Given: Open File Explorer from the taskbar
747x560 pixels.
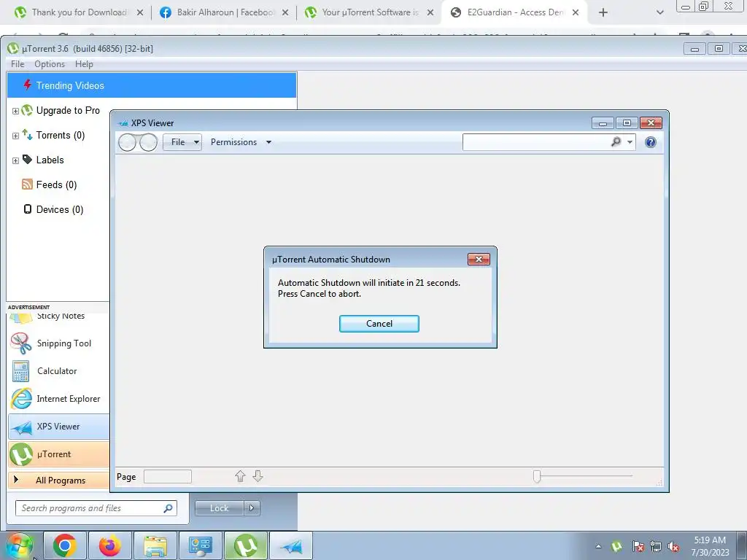Looking at the screenshot, I should [x=155, y=545].
